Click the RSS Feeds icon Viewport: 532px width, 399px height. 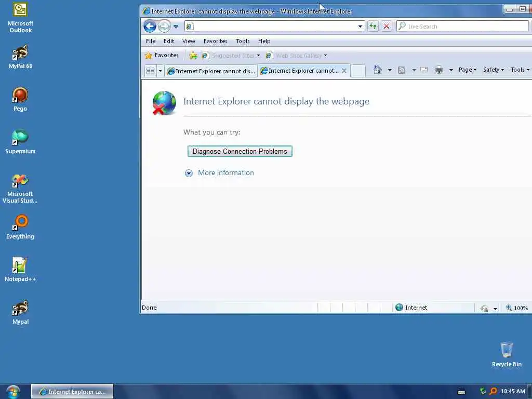tap(402, 70)
